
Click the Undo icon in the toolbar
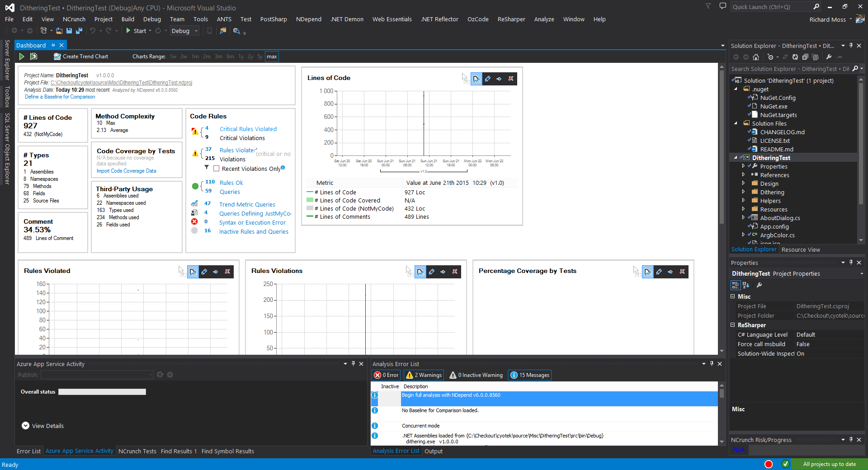(x=92, y=31)
